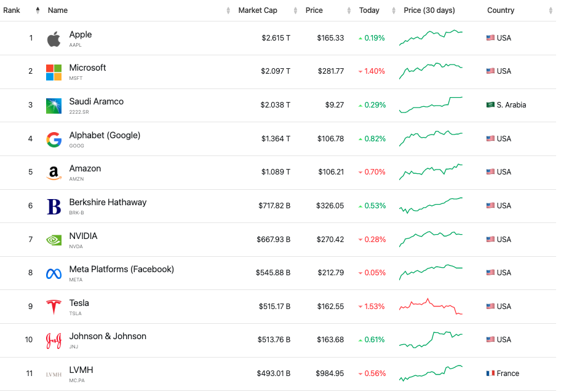Click the Apple logo icon
Image resolution: width=561 pixels, height=392 pixels.
click(x=54, y=39)
